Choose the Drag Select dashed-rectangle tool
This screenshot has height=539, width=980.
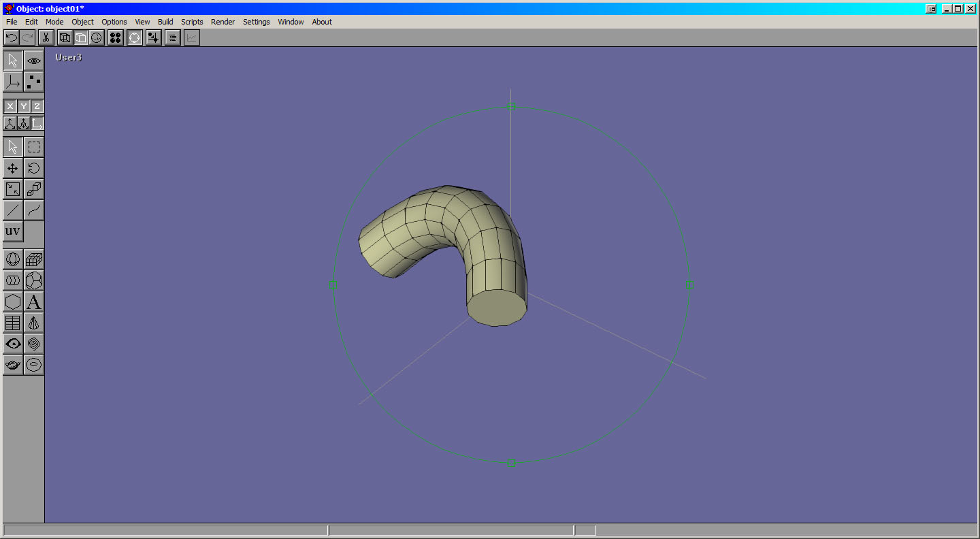click(34, 147)
